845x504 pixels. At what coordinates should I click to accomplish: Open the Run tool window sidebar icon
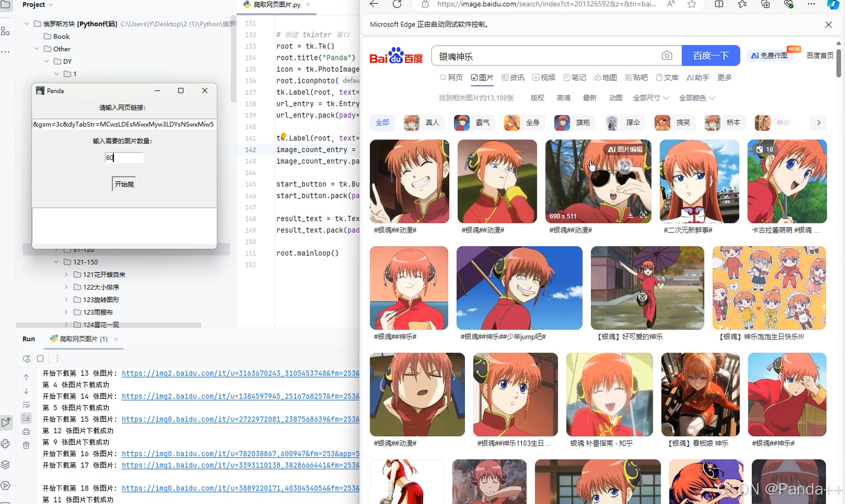tap(6, 422)
